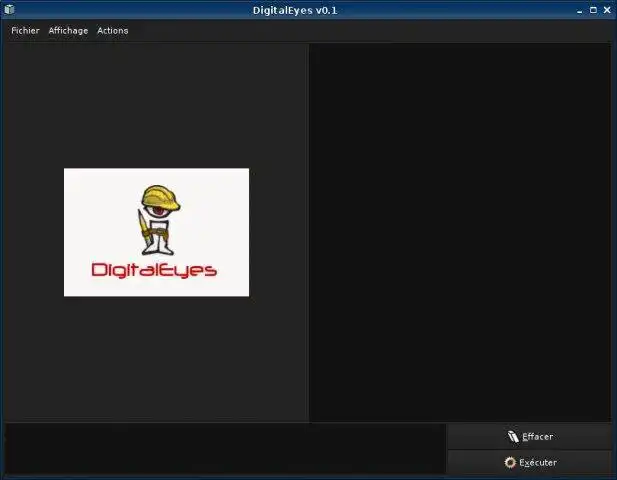Minimize the DigitalEyes window

(x=580, y=11)
